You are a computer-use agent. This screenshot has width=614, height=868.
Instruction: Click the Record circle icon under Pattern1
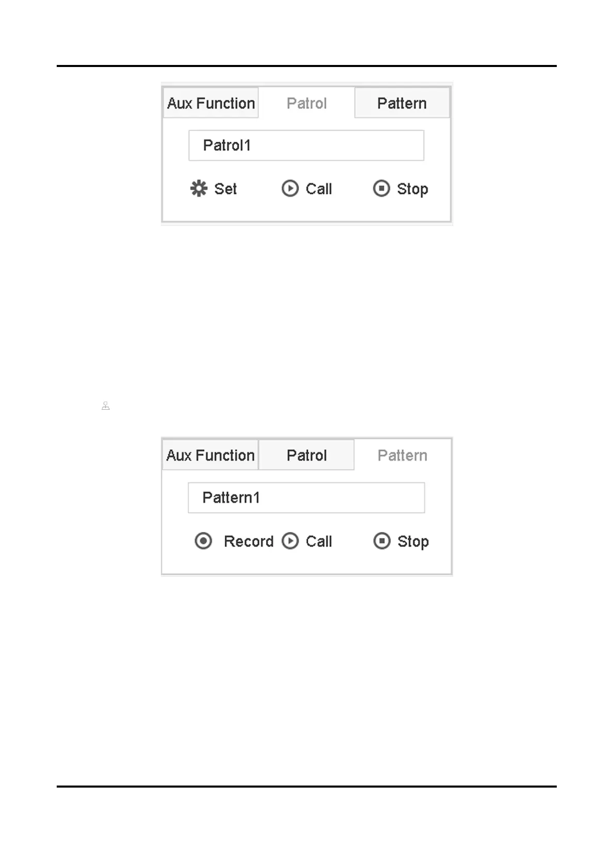(204, 541)
